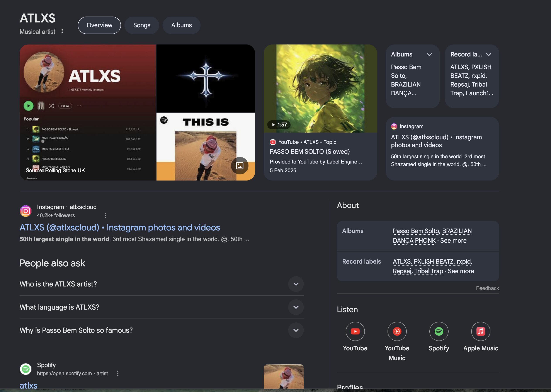Click the Repsaj record label link

402,271
